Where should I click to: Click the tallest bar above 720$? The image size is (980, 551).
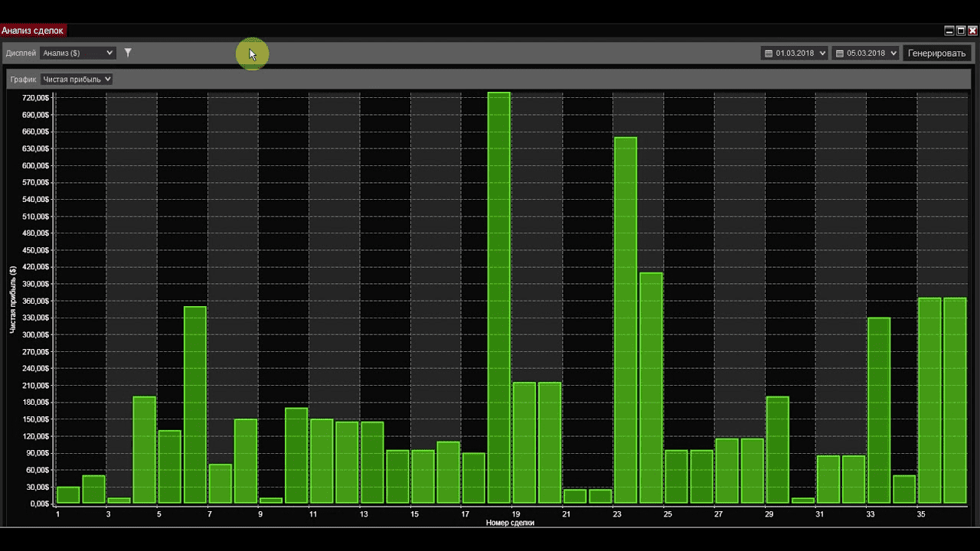coord(498,298)
